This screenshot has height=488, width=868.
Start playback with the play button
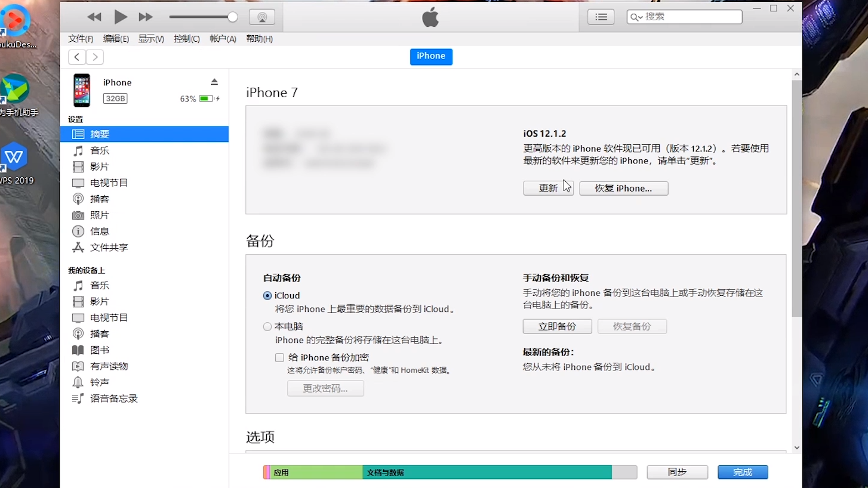(x=121, y=17)
